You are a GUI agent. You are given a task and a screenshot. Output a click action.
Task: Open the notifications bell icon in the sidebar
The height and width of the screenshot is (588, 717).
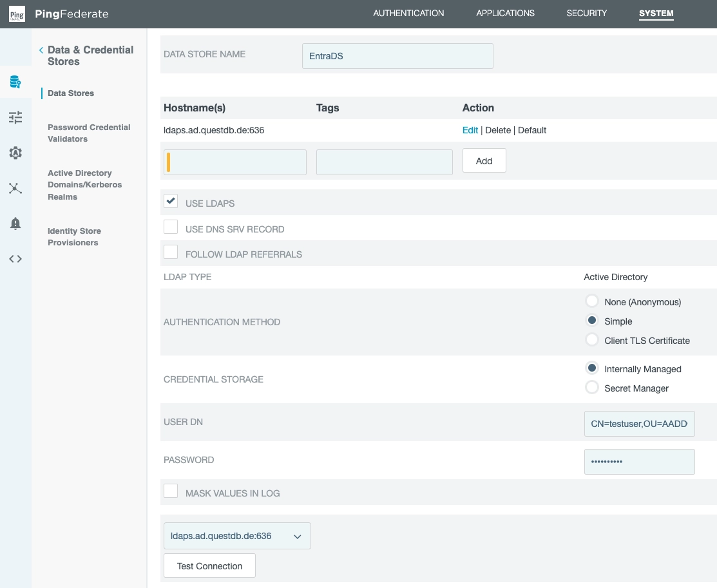pos(15,223)
